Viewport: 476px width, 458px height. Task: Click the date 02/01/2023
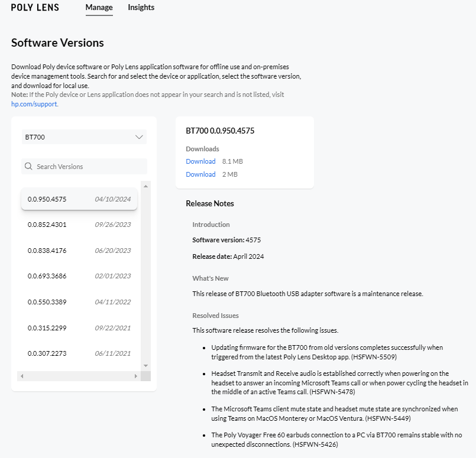(112, 276)
